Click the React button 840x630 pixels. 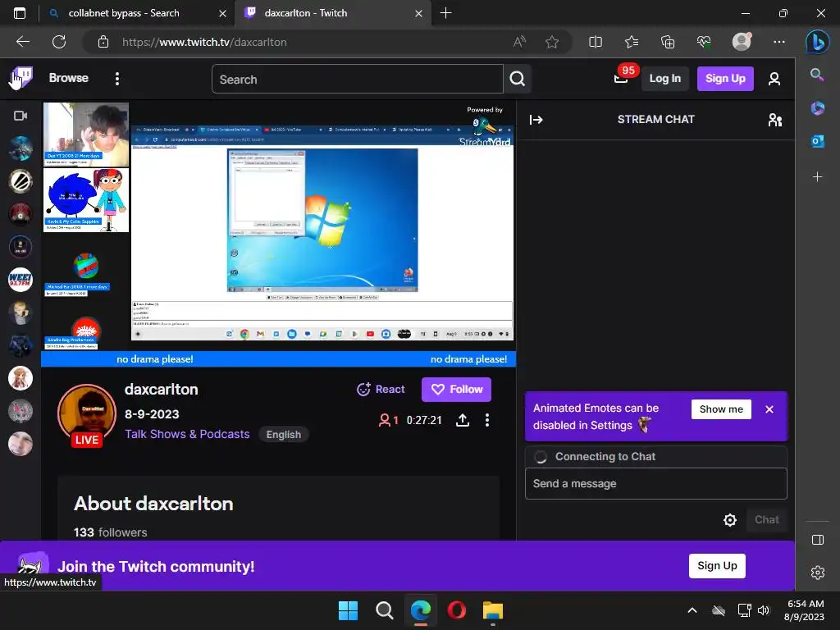click(x=381, y=390)
